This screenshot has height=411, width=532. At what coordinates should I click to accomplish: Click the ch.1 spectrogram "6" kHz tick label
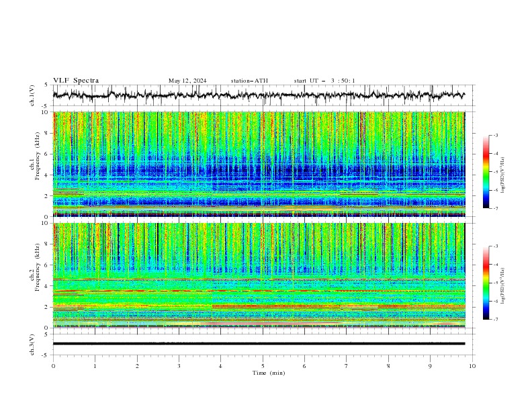coord(46,154)
